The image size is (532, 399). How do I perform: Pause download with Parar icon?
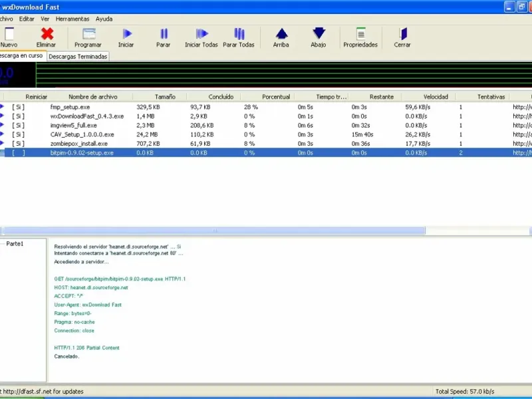coord(164,34)
